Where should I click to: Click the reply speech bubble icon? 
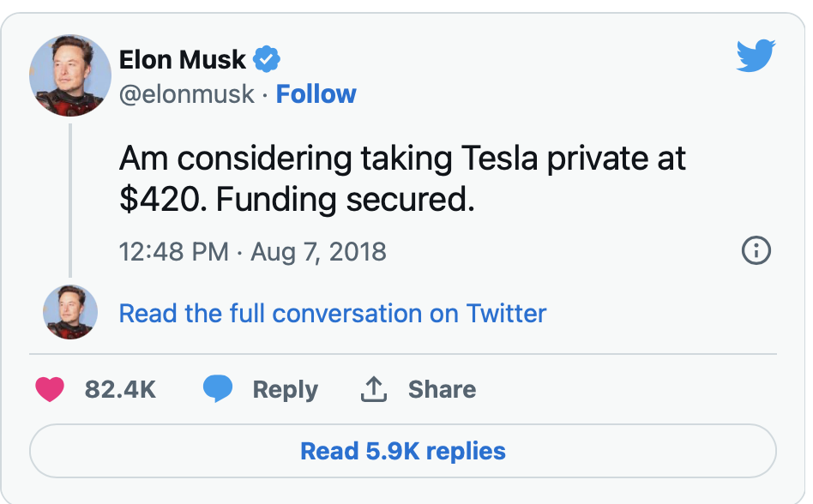click(x=218, y=389)
